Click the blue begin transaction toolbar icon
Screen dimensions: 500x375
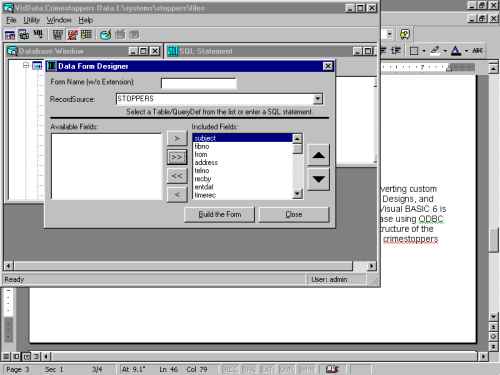click(x=105, y=34)
